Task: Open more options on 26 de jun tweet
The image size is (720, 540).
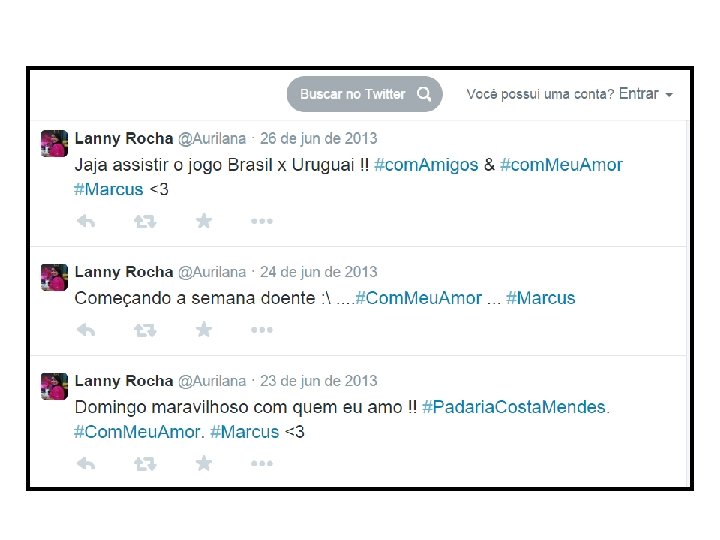Action: pyautogui.click(x=262, y=221)
